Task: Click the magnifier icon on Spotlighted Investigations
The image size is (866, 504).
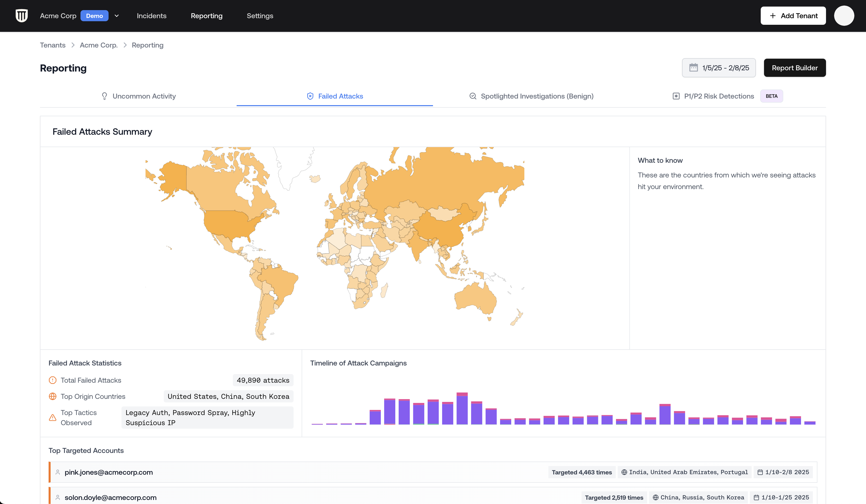Action: [473, 96]
